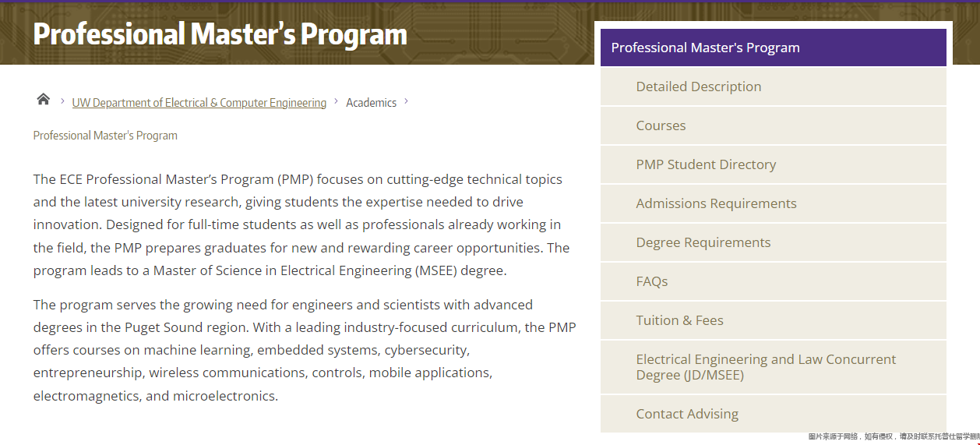980x445 pixels.
Task: View Degree Requirements page
Action: [774, 242]
